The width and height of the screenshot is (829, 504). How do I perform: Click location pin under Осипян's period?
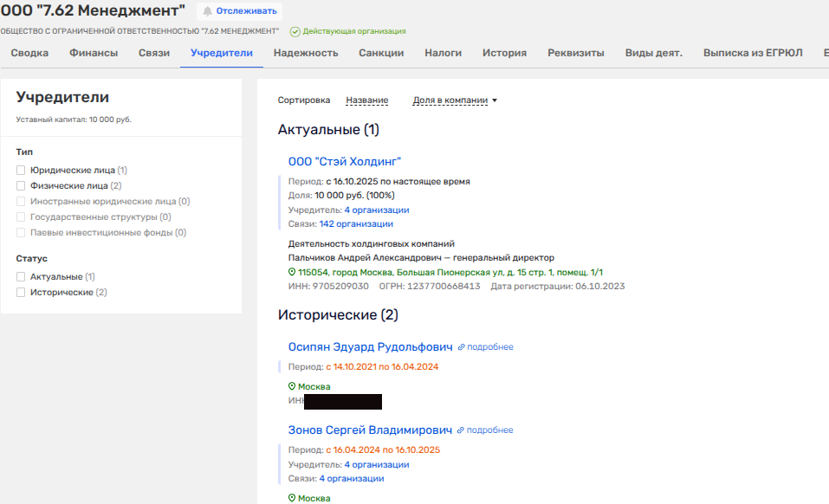(x=292, y=387)
